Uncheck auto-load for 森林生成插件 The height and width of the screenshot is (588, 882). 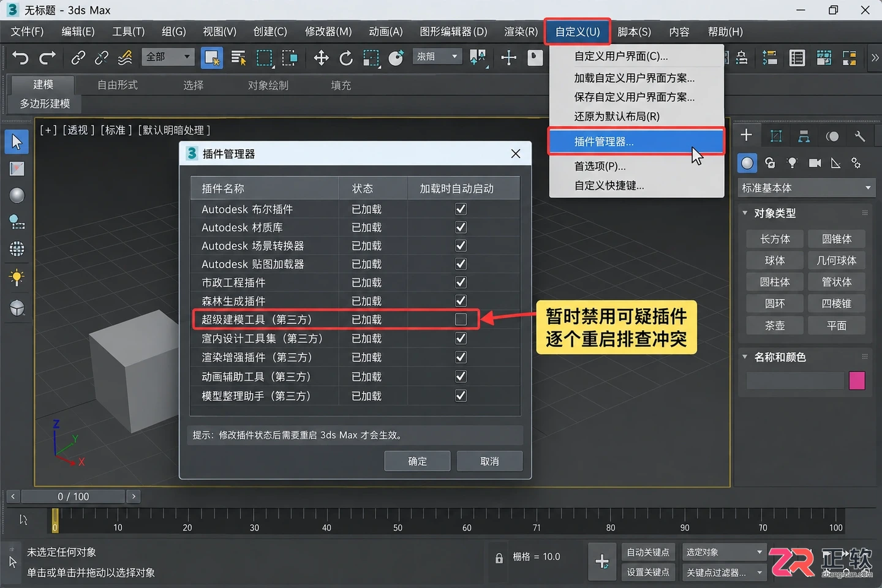(461, 301)
